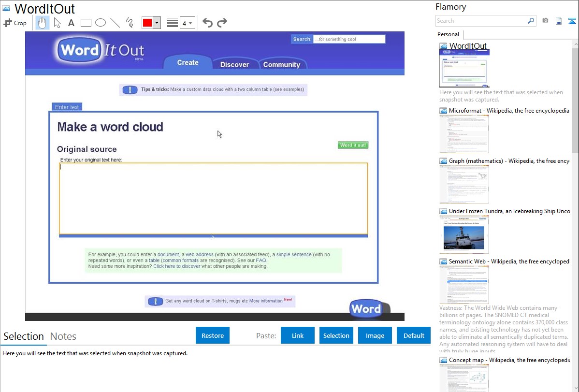Viewport: 579px width, 392px height.
Task: Redo the undone annotation
Action: [x=222, y=23]
